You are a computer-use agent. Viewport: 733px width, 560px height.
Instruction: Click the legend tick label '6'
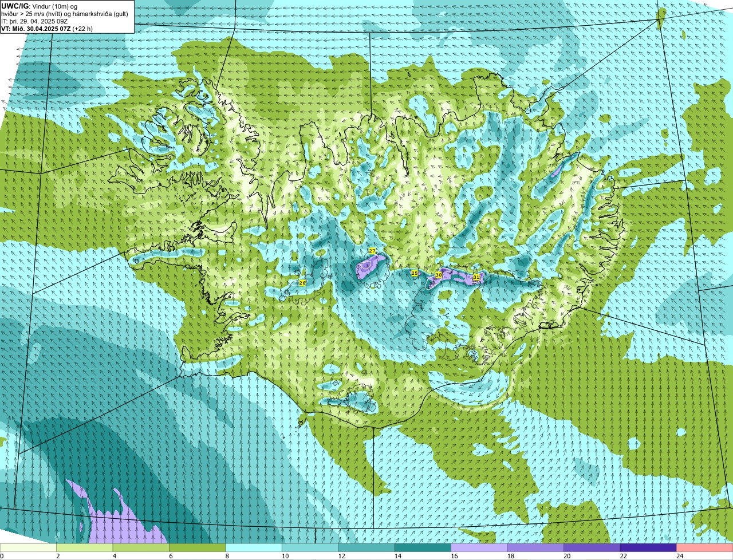(171, 556)
